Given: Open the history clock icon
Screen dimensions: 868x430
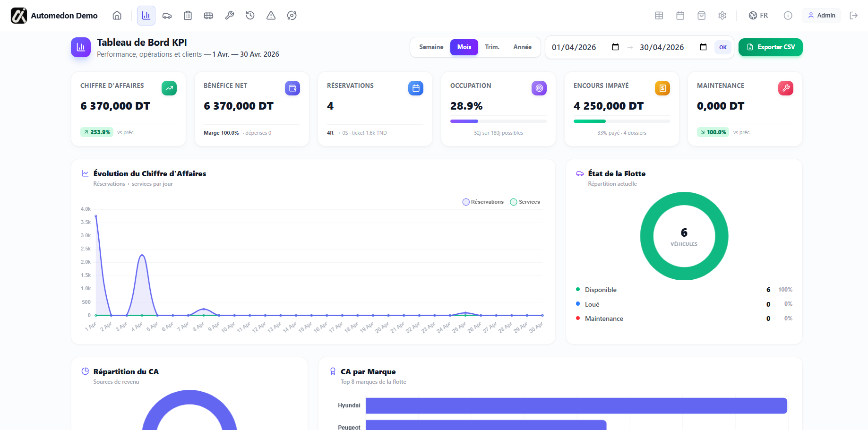Looking at the screenshot, I should pos(250,16).
